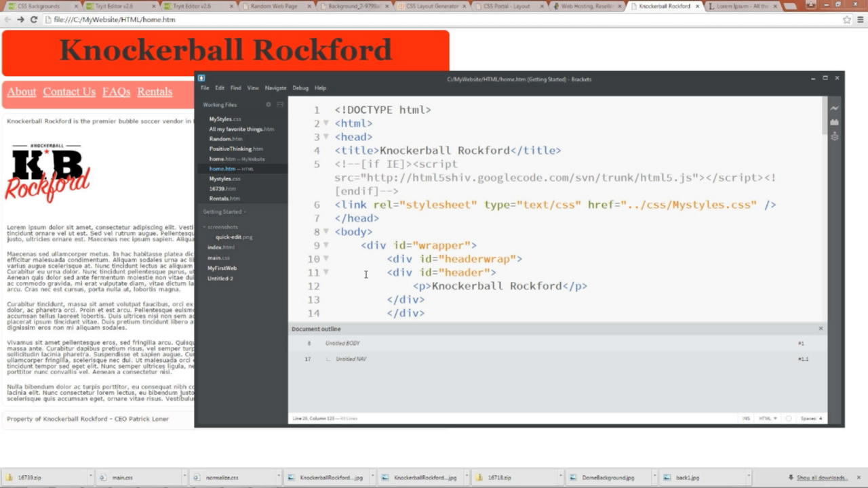The image size is (868, 488).
Task: Open the Debug menu in Brackets
Action: 300,88
